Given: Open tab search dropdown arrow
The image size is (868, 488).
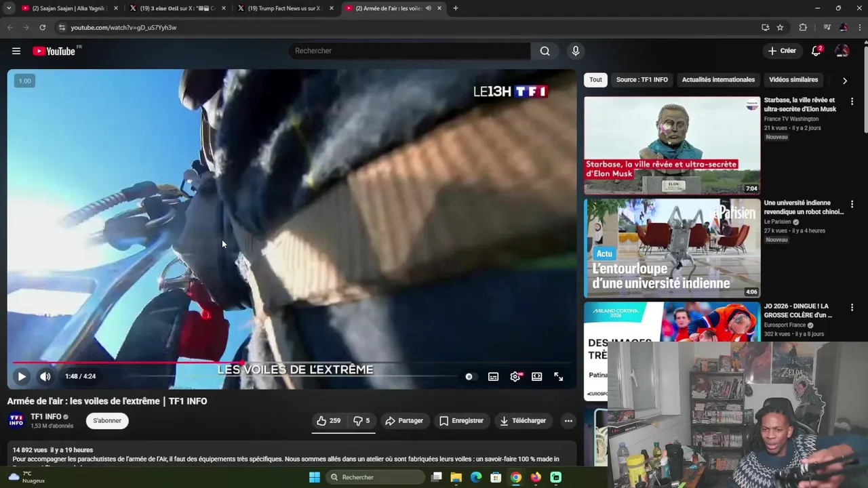Looking at the screenshot, I should point(9,8).
